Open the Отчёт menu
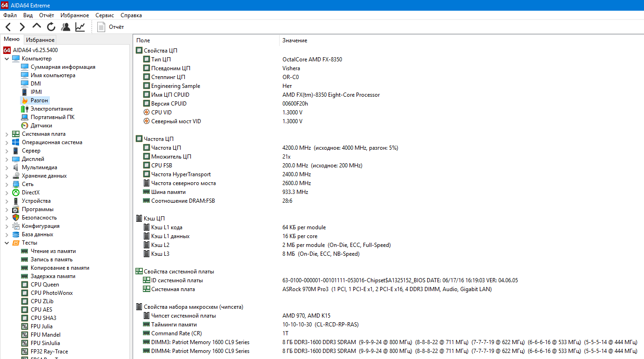 coord(47,15)
